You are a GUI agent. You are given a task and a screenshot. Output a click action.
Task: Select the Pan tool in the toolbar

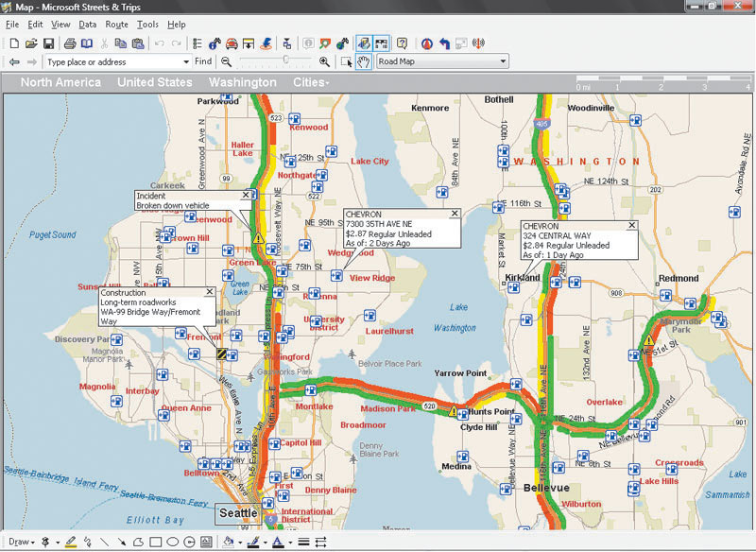[x=363, y=60]
